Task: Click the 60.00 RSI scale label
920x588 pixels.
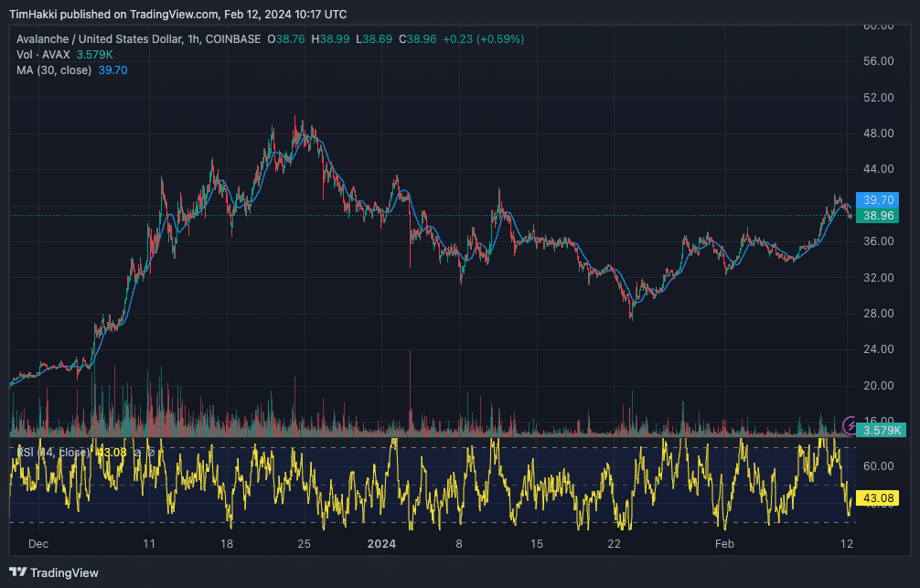Action: [x=881, y=465]
